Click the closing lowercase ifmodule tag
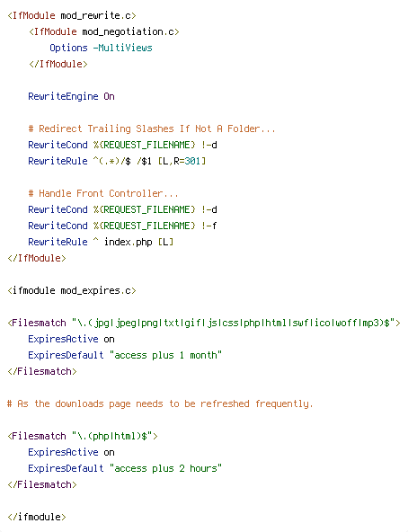408x532 pixels. pos(37,517)
